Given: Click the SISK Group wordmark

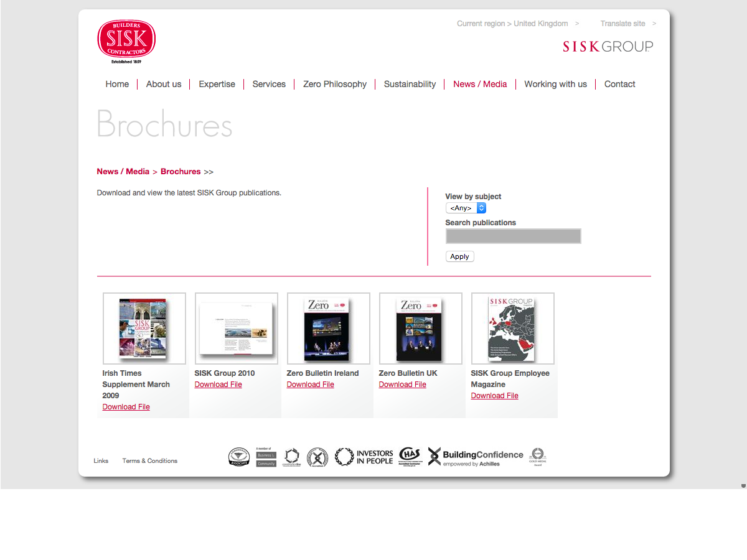Looking at the screenshot, I should [x=608, y=47].
